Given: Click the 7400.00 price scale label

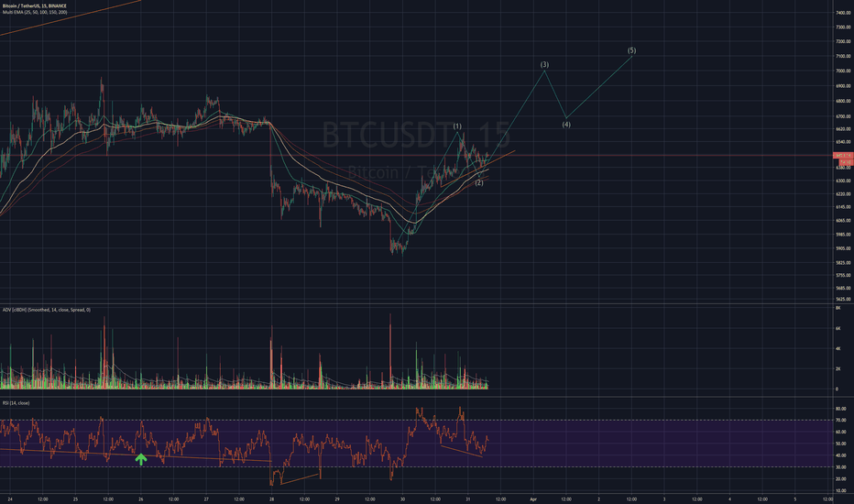Looking at the screenshot, I should pos(844,13).
